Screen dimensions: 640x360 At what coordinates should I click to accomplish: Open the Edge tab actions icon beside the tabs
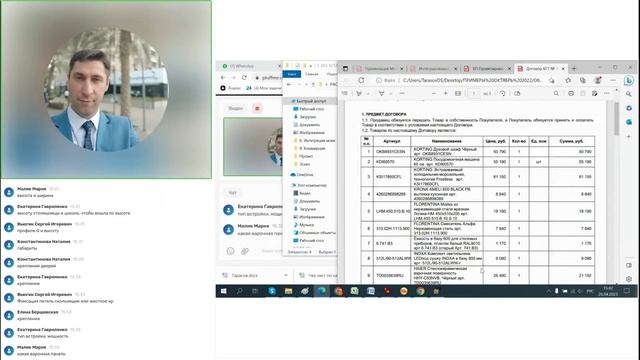[345, 69]
